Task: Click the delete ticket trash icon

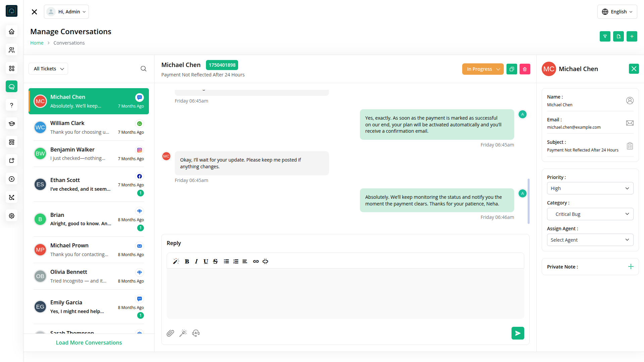Action: coord(525,69)
